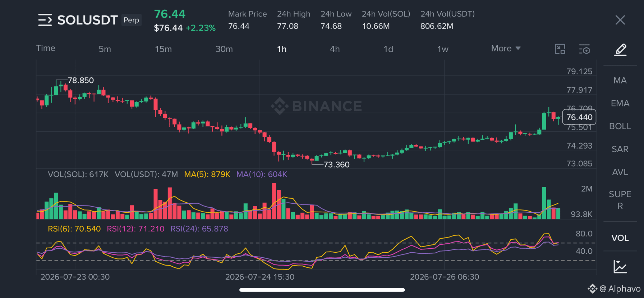This screenshot has width=644, height=298.
Task: Tap the 2026-07-24 15:30 date label
Action: 260,277
